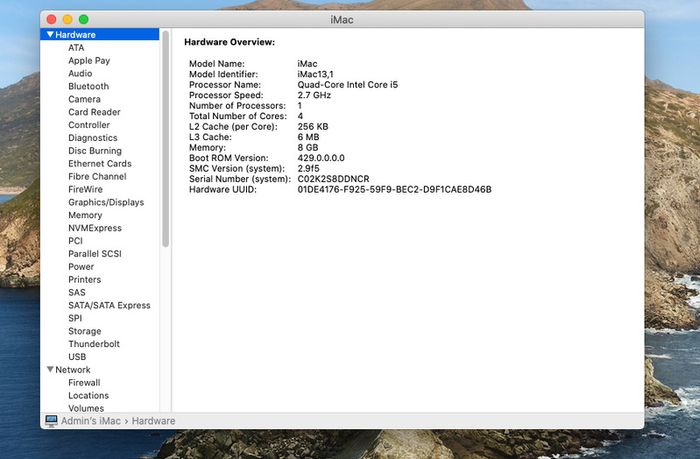Viewport: 700px width, 459px height.
Task: Select Printers in the sidebar
Action: 84,280
